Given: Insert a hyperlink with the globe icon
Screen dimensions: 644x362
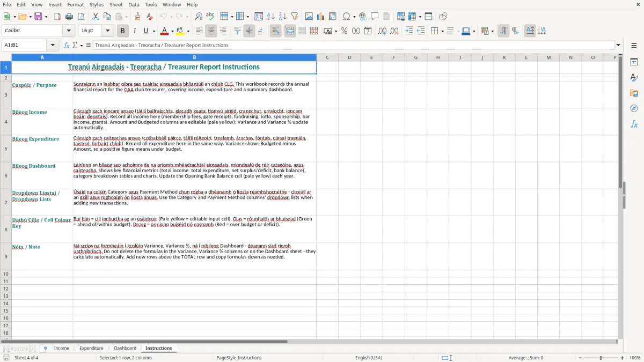Looking at the screenshot, I should click(363, 17).
